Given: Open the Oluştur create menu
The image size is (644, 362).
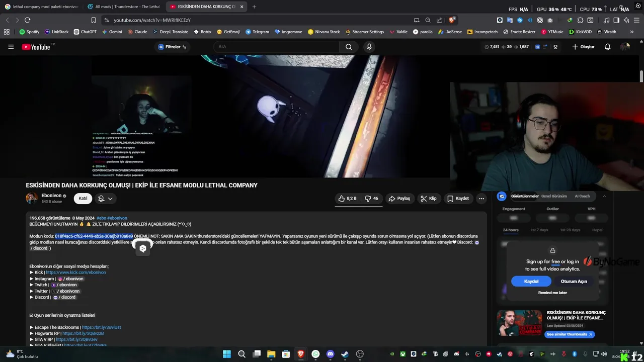Looking at the screenshot, I should [x=583, y=47].
